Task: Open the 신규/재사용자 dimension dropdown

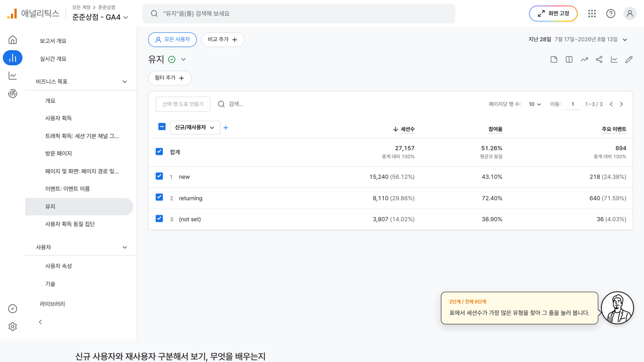Action: [195, 128]
